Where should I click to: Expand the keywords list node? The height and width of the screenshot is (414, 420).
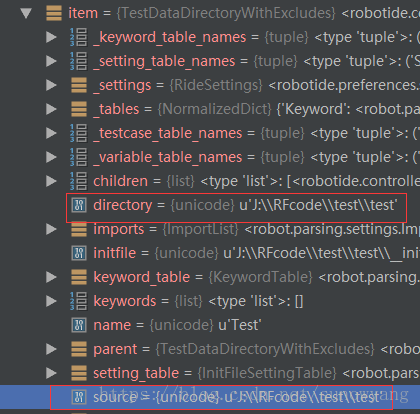pos(51,301)
